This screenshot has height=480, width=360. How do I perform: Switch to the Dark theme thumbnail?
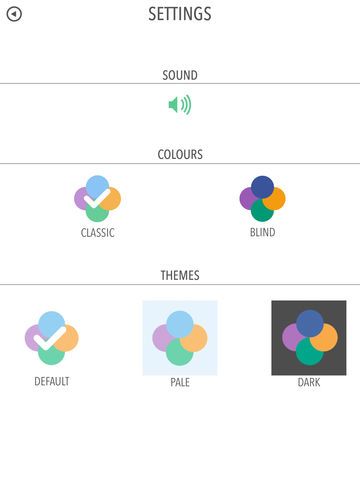(309, 338)
